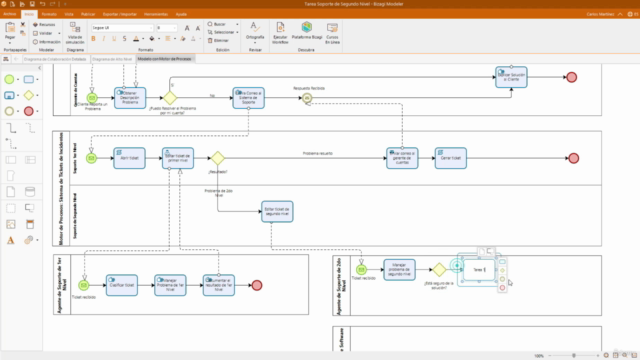Click the Undo arrow in title bar

coord(42,4)
